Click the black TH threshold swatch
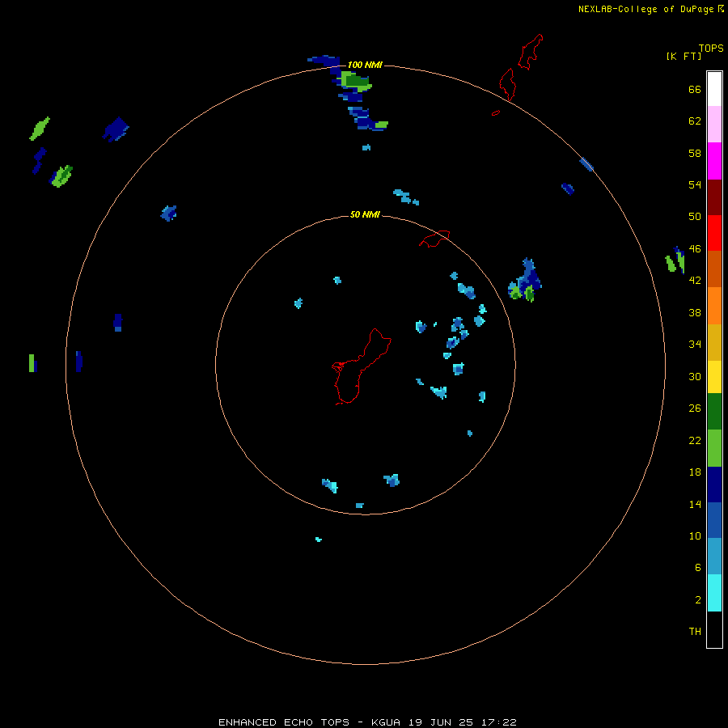Viewport: 728px width, 728px height. click(714, 629)
